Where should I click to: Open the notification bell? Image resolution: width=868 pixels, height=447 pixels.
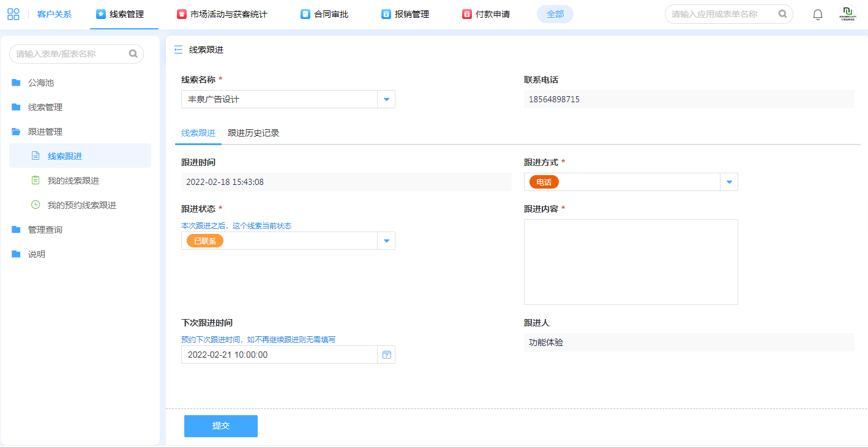[817, 14]
